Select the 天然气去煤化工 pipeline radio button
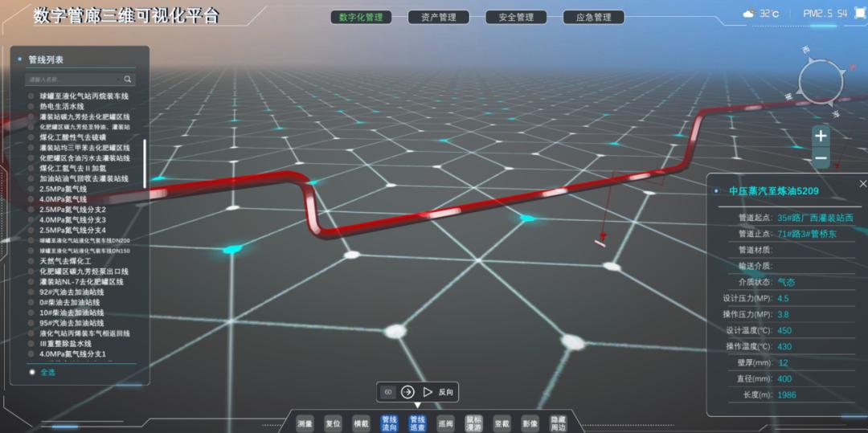This screenshot has height=433, width=868. coord(31,261)
